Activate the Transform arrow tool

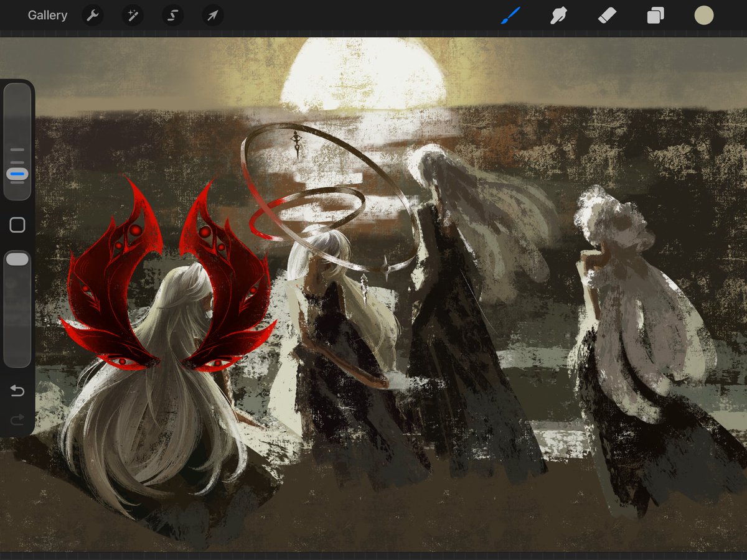tap(212, 16)
